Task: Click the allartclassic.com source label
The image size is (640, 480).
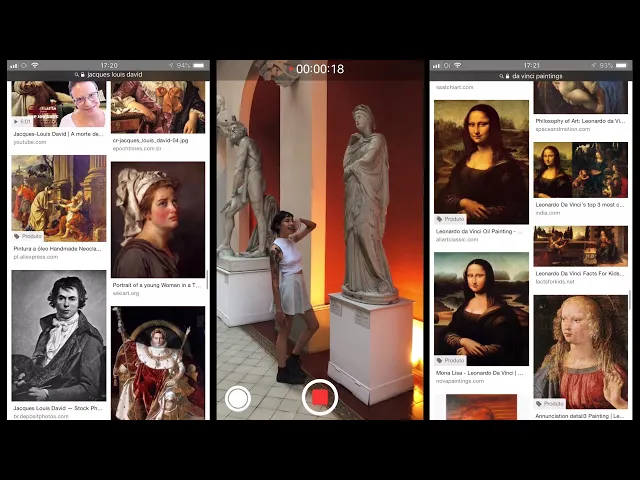Action: click(x=457, y=239)
